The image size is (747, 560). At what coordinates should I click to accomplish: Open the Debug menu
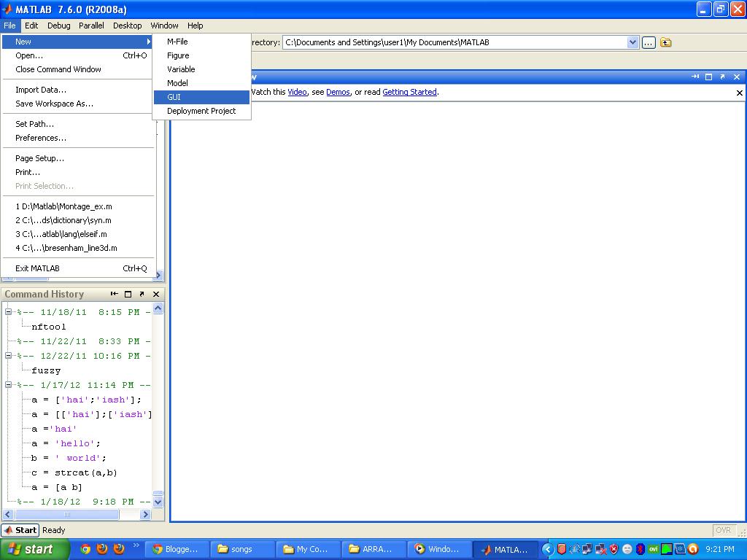coord(58,26)
